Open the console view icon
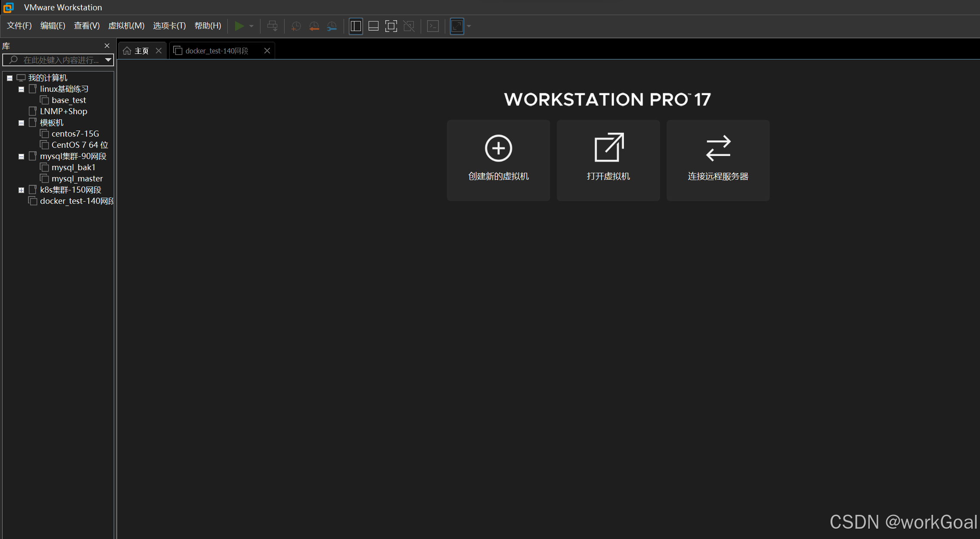Screen dimensions: 980x539 pos(433,26)
